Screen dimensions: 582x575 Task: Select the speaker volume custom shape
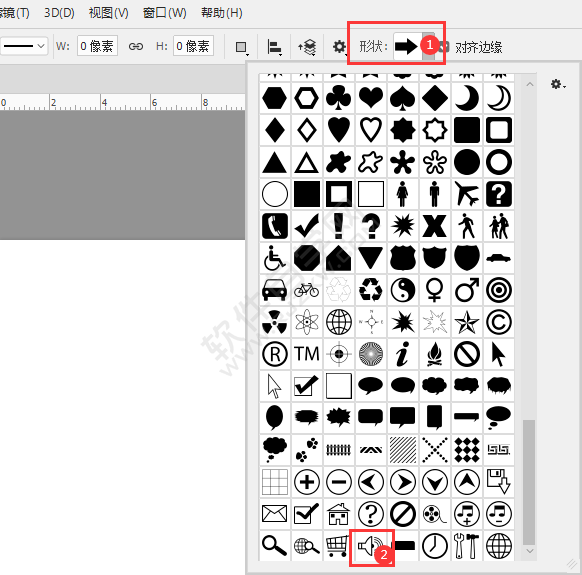370,546
